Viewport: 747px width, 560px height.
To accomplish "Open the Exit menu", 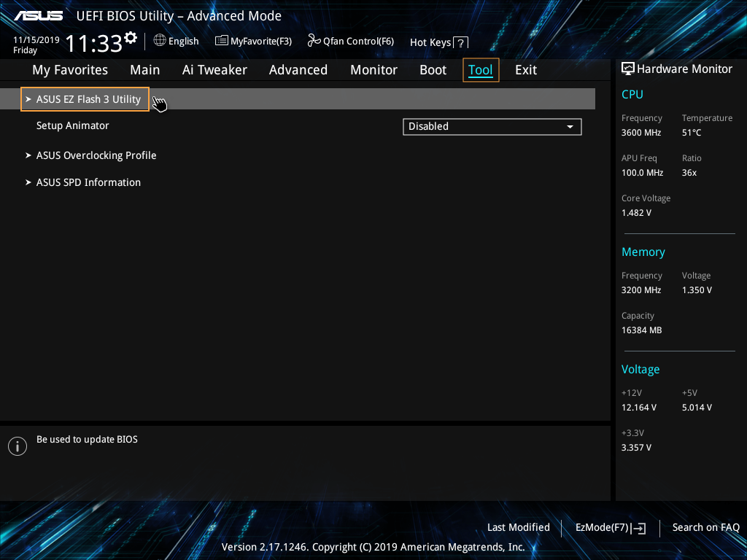I will click(x=525, y=70).
